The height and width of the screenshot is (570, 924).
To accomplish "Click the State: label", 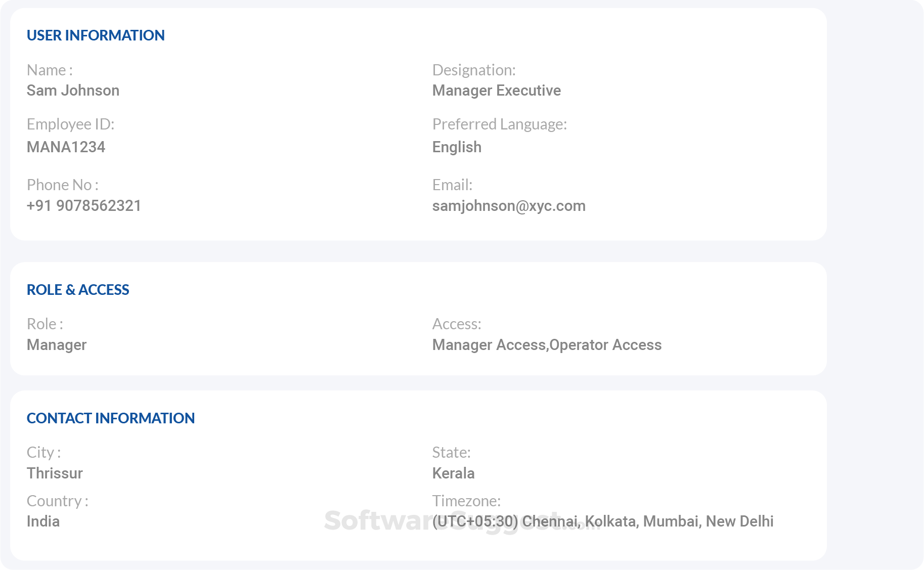I will 451,453.
